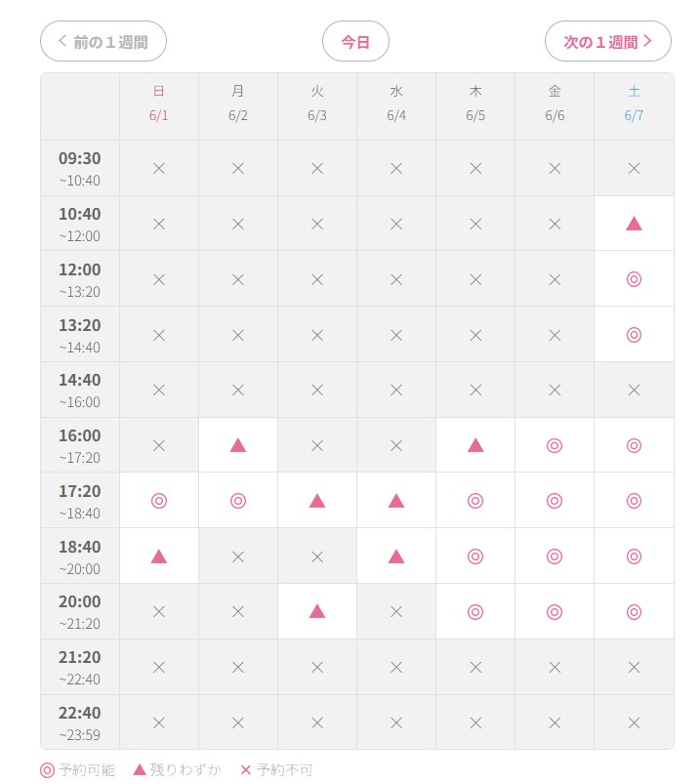Go to the previous week (前の1週間)
Viewport: 700px width, 784px height.
(x=103, y=42)
